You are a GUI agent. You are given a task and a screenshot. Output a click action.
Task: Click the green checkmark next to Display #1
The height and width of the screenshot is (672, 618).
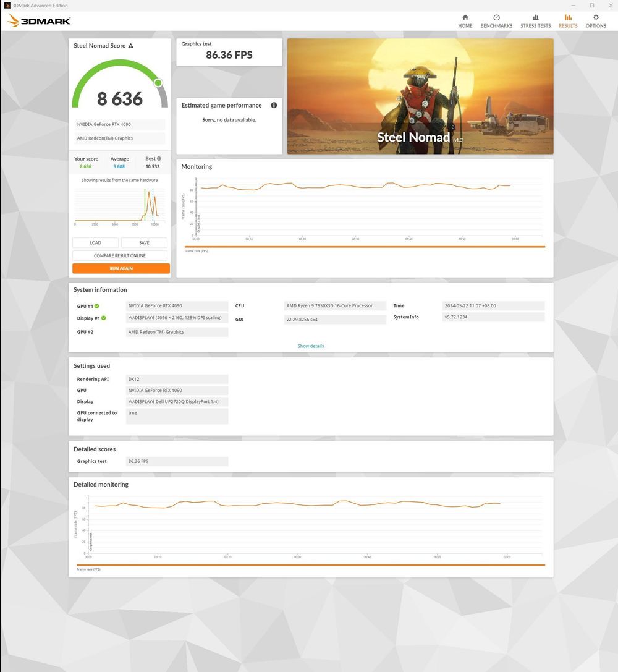(x=103, y=318)
